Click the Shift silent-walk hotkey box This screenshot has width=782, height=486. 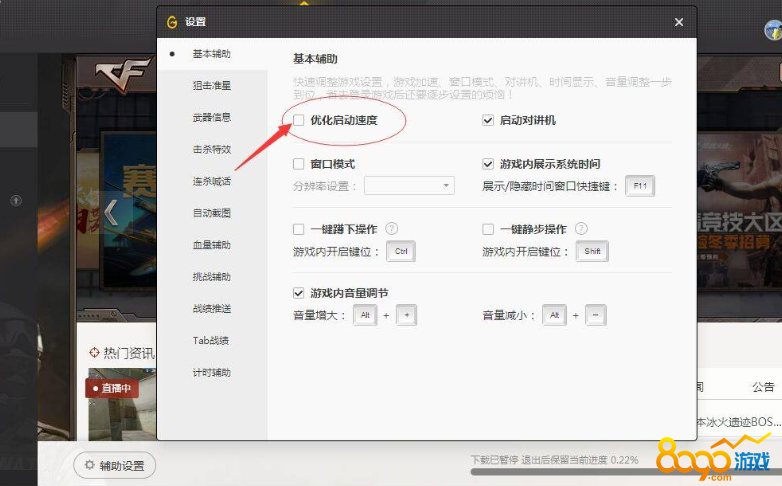pyautogui.click(x=591, y=252)
